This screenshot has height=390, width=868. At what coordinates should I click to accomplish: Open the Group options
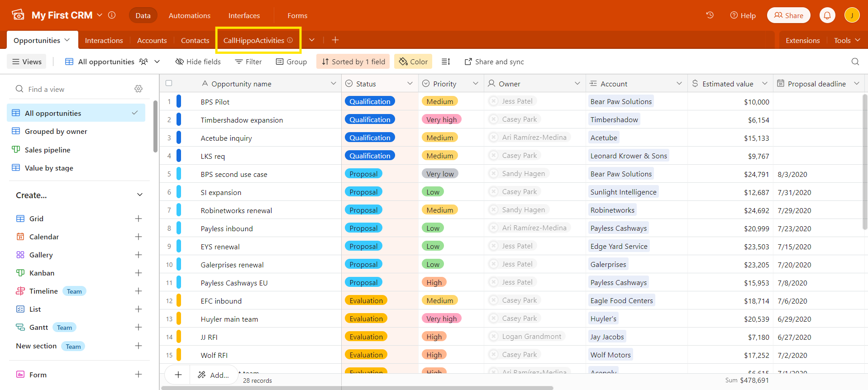click(x=291, y=62)
